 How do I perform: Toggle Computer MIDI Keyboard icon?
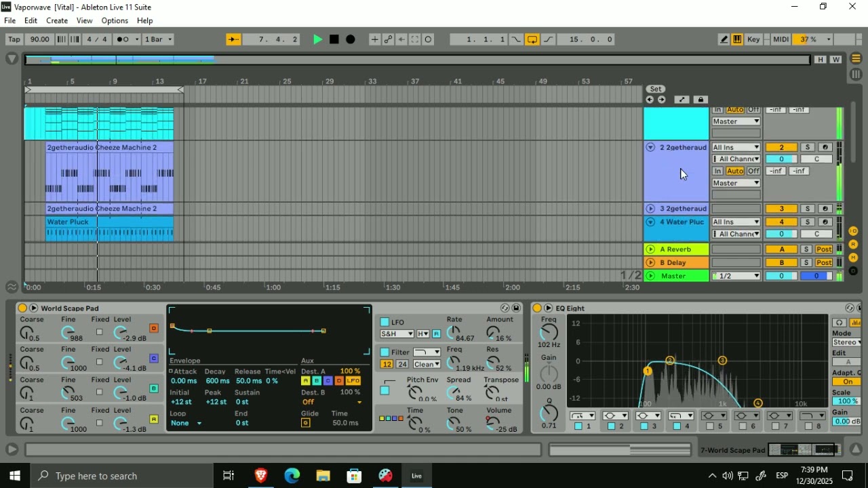tap(737, 39)
